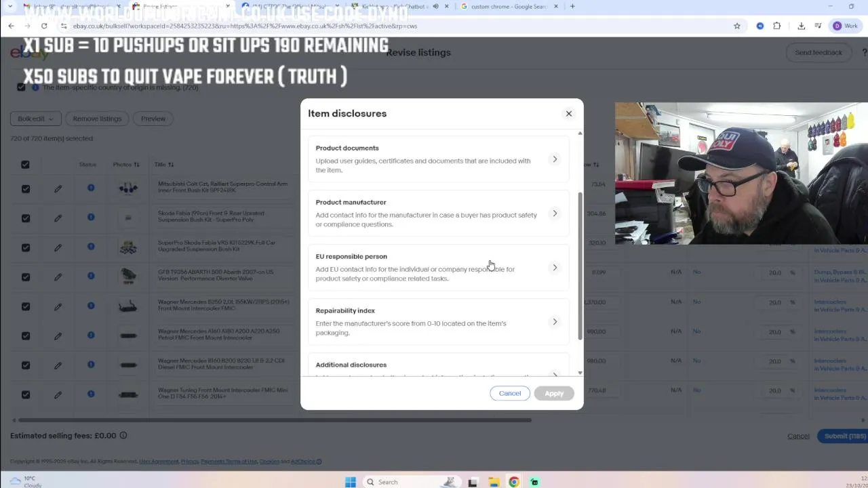Edit the Wagner Tuning Mini pencil icon
Screen dimensions: 868x488
(58, 394)
